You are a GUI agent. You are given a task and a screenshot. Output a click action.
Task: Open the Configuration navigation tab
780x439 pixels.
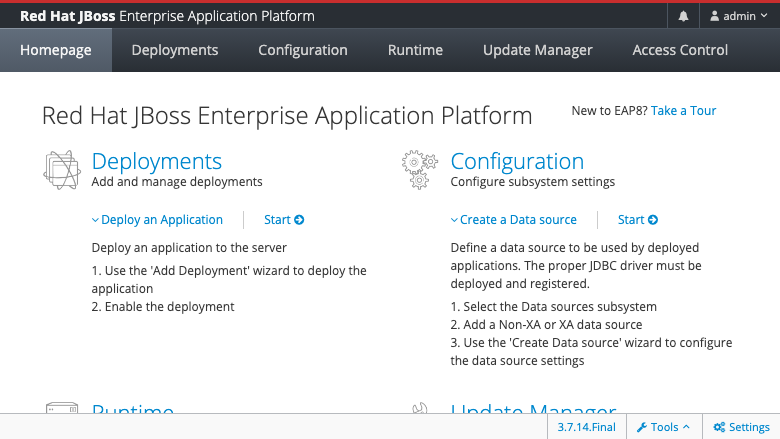(302, 50)
